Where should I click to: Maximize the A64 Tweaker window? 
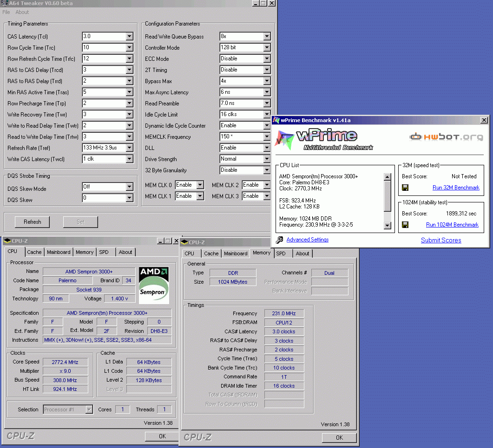click(264, 3)
